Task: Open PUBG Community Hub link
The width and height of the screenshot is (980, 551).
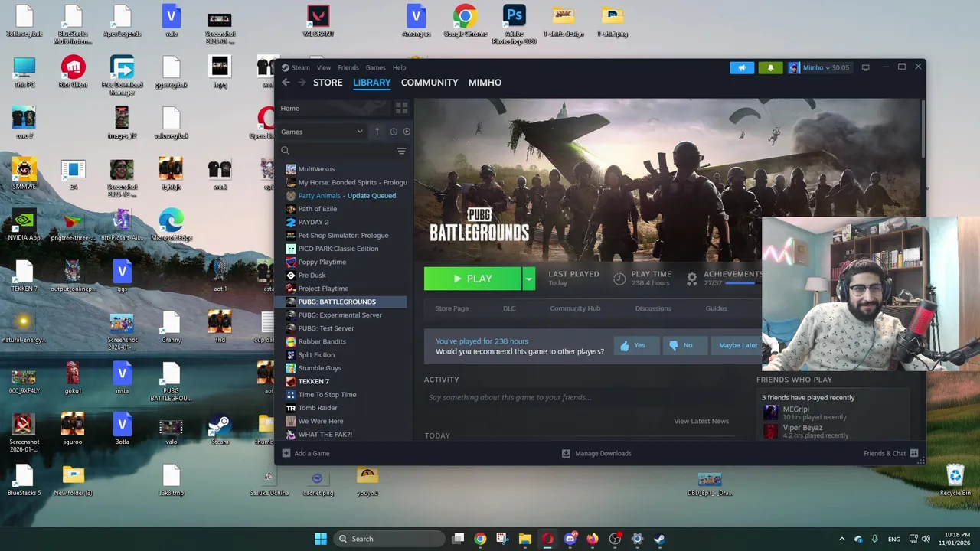Action: click(x=575, y=308)
